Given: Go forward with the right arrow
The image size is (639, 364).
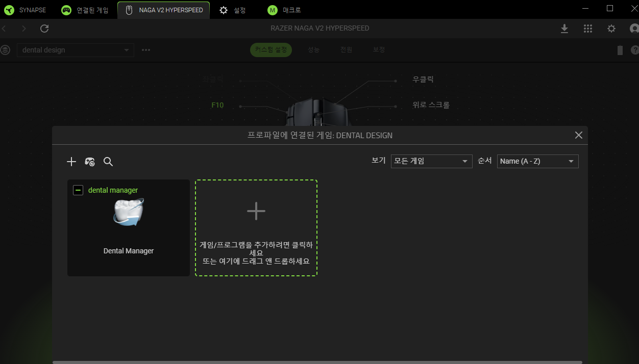Looking at the screenshot, I should (x=24, y=29).
